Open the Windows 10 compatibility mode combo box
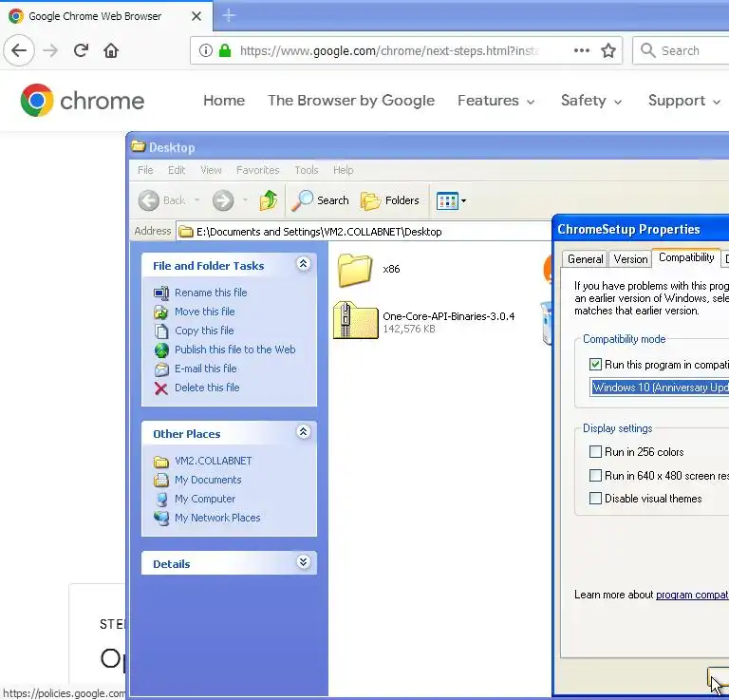This screenshot has height=700, width=729. [x=660, y=388]
